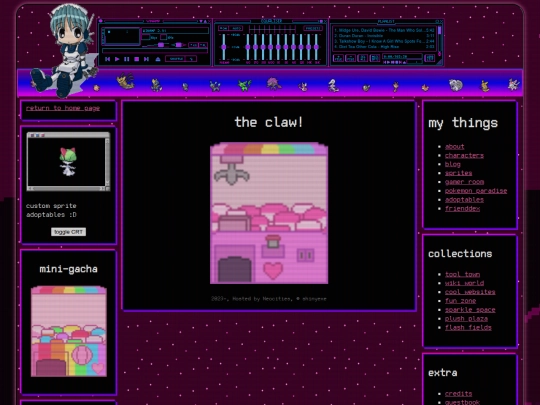The height and width of the screenshot is (405, 540).
Task: Pause the music in the Winamp player
Action: click(x=127, y=59)
